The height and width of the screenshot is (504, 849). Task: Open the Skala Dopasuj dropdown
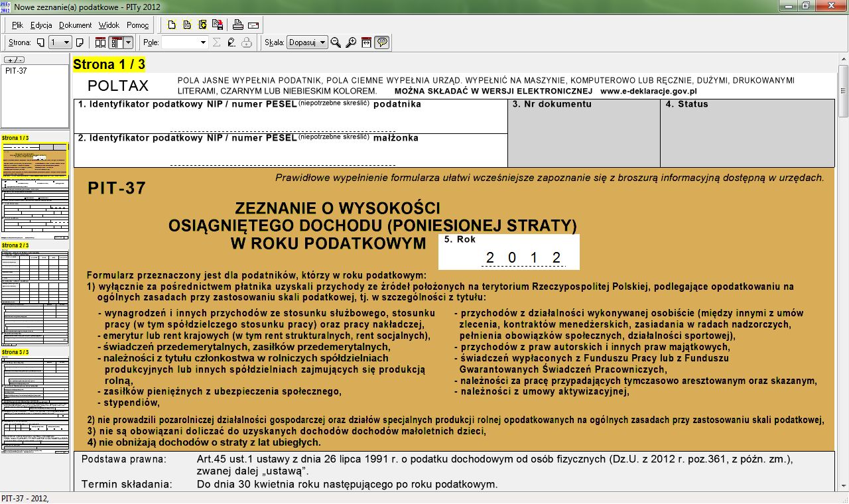click(322, 42)
